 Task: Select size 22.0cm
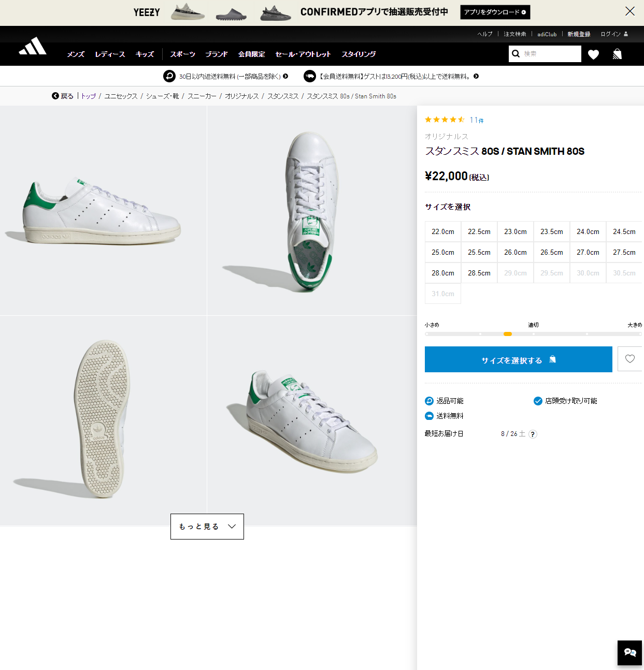coord(442,232)
